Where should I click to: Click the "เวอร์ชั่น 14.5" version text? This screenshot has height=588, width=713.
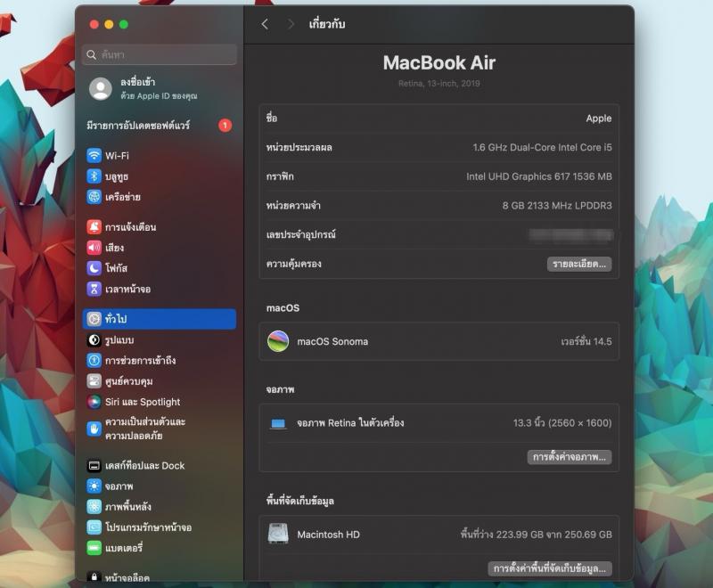point(586,341)
